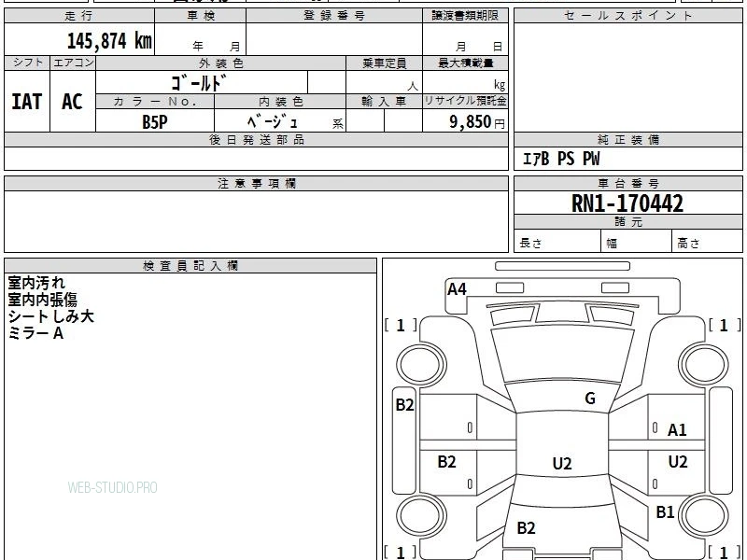Click the 長さ length field
Viewport: 747px width, 560px height.
coord(557,241)
